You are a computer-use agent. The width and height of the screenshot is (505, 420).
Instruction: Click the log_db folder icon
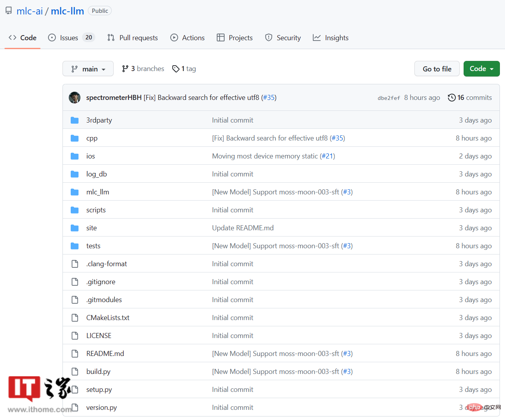tap(75, 174)
